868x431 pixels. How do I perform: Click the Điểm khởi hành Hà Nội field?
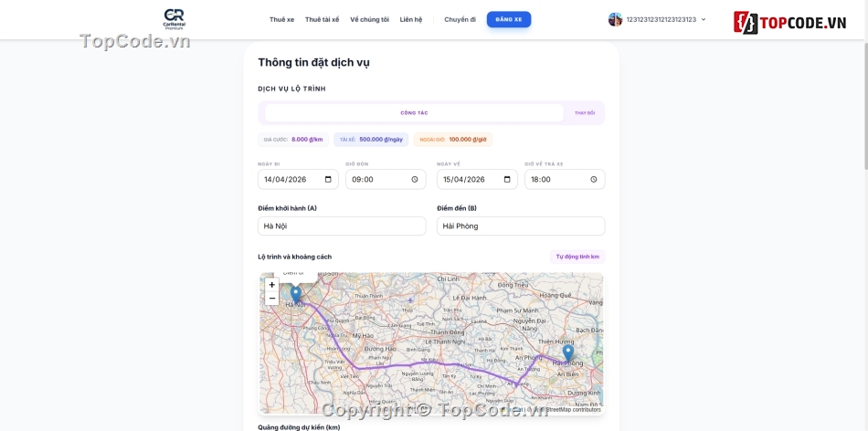pos(342,226)
